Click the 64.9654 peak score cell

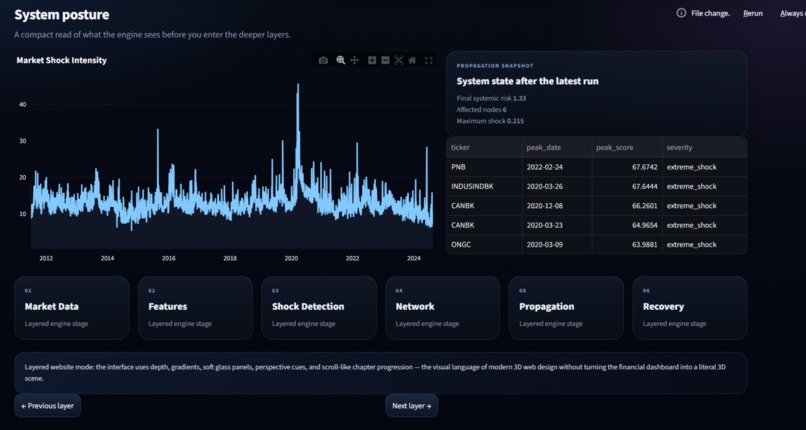click(627, 225)
